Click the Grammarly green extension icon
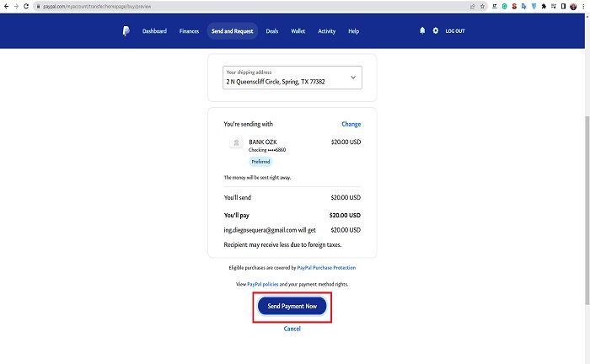Screen dimensions: 590x364 coord(504,6)
